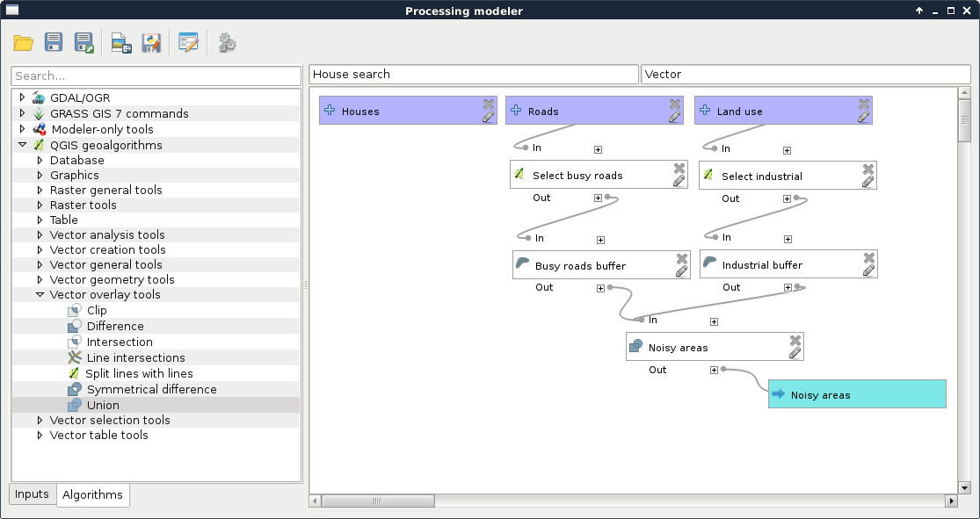Screen dimensions: 980x519
Task: Run the model via gears icon
Action: (x=227, y=43)
